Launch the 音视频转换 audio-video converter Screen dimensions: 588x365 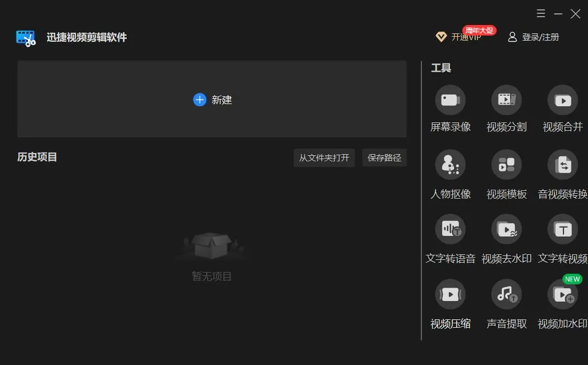pyautogui.click(x=562, y=165)
